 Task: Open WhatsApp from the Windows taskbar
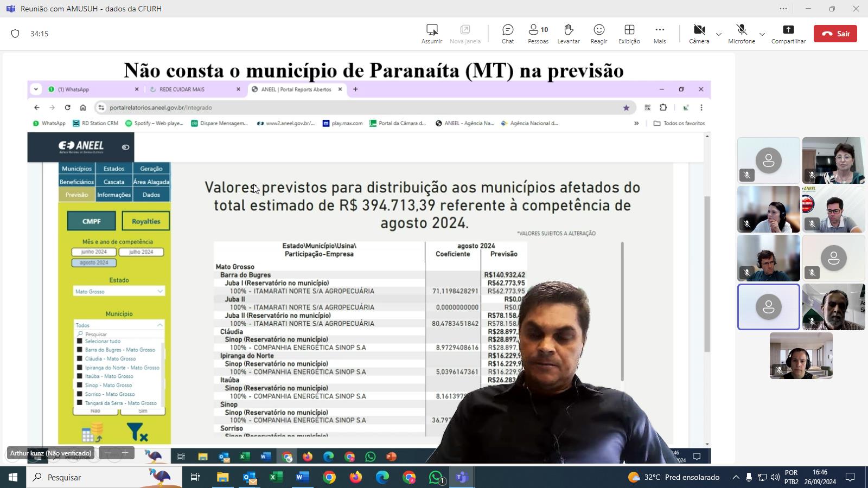(436, 477)
